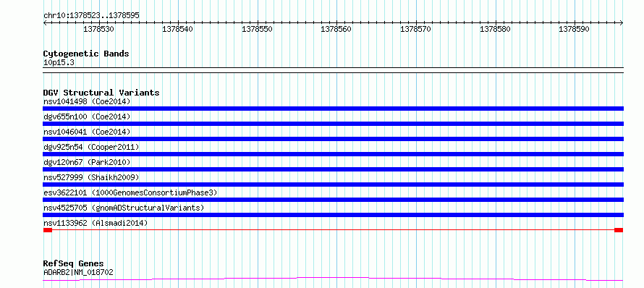This screenshot has height=288, width=644.
Task: Click the Cytogenetic Bands track heading
Action: (x=86, y=54)
